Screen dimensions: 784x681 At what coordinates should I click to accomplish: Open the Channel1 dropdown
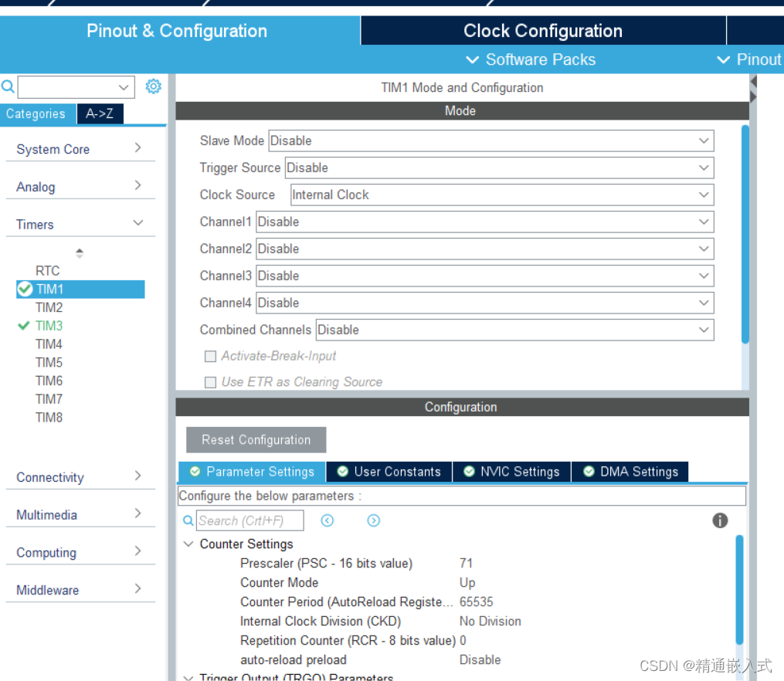(484, 222)
